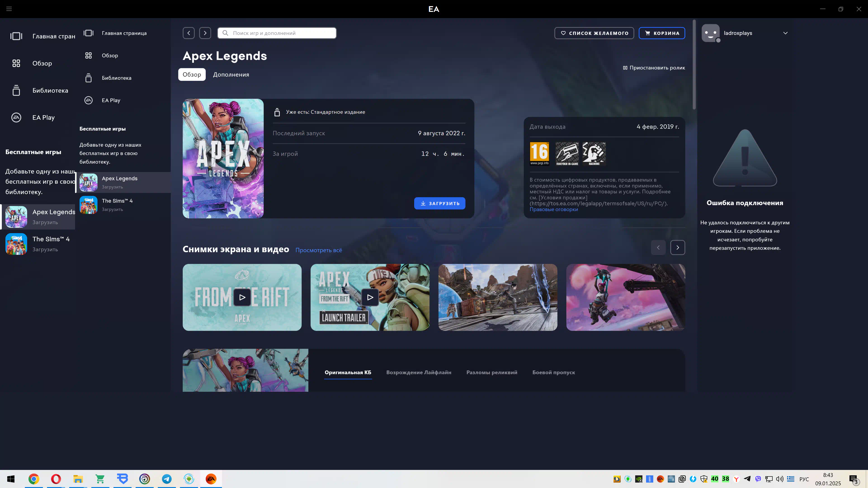Switch input language via РУС indicator

pos(804,479)
